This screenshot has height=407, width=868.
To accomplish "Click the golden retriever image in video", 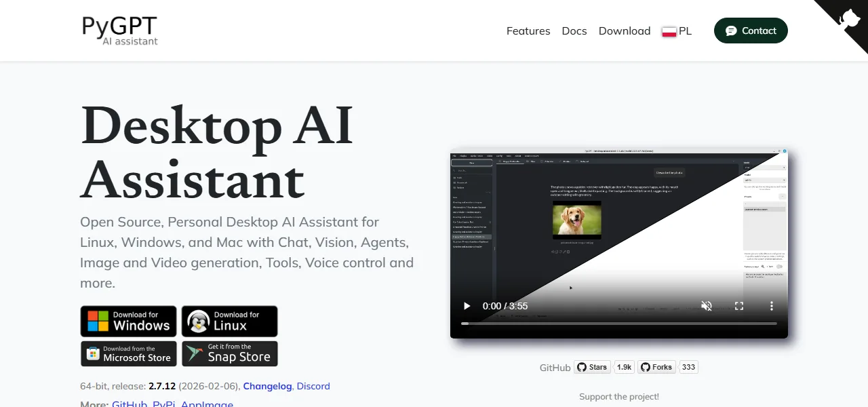I will [x=577, y=221].
